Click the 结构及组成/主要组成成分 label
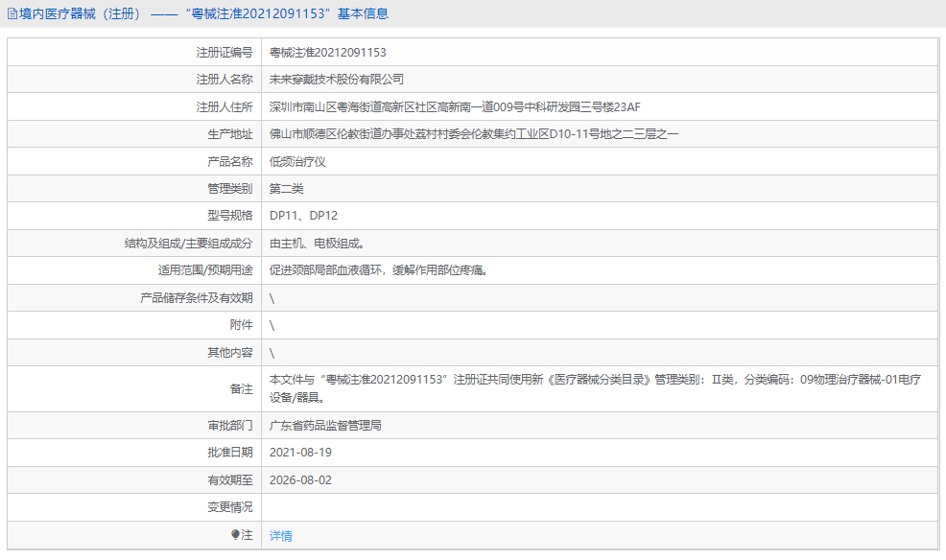946x560 pixels. [x=188, y=244]
